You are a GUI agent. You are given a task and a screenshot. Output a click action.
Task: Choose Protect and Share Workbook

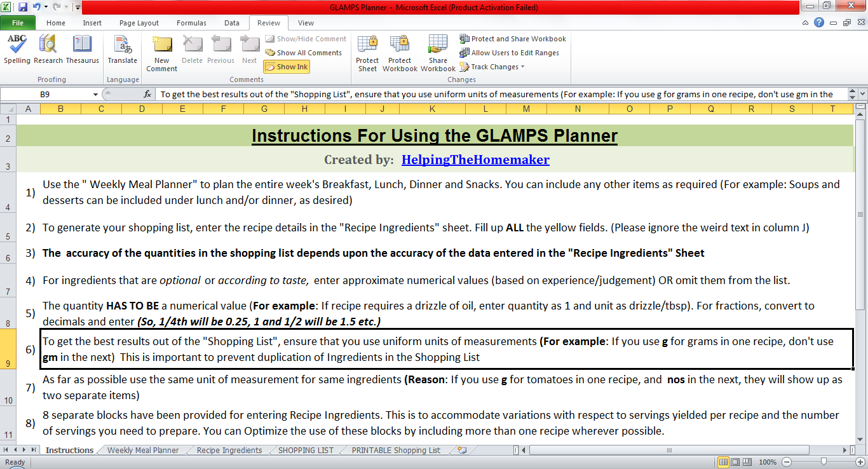513,39
